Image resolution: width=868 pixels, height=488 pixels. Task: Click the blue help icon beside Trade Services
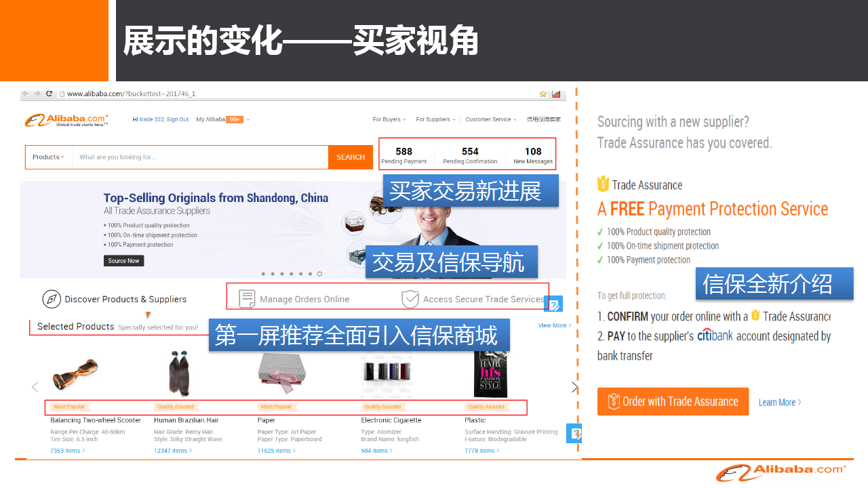click(554, 304)
